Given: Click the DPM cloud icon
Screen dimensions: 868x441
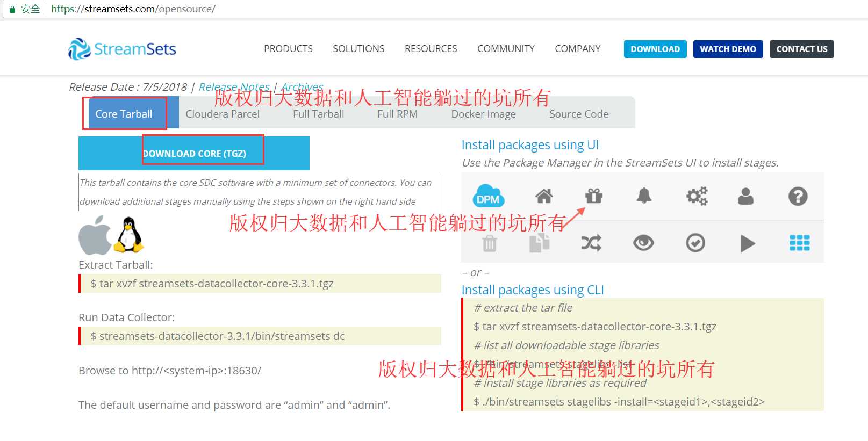Looking at the screenshot, I should click(488, 196).
